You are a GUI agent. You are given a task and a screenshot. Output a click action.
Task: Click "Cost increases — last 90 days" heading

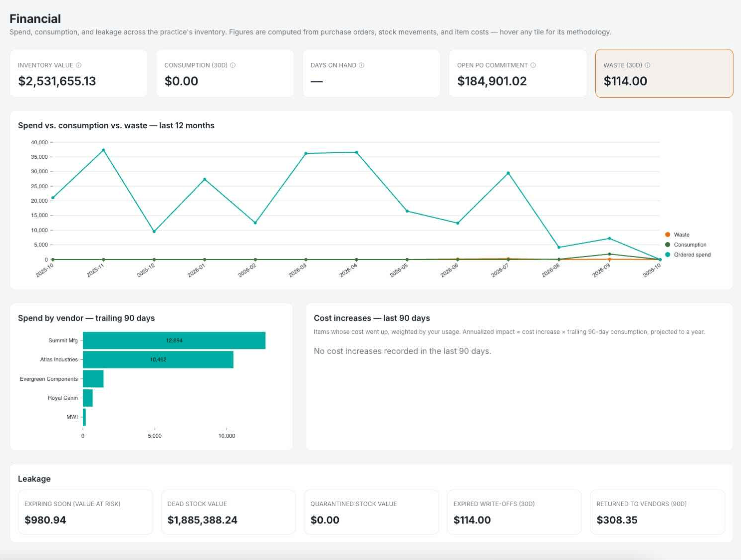[372, 318]
